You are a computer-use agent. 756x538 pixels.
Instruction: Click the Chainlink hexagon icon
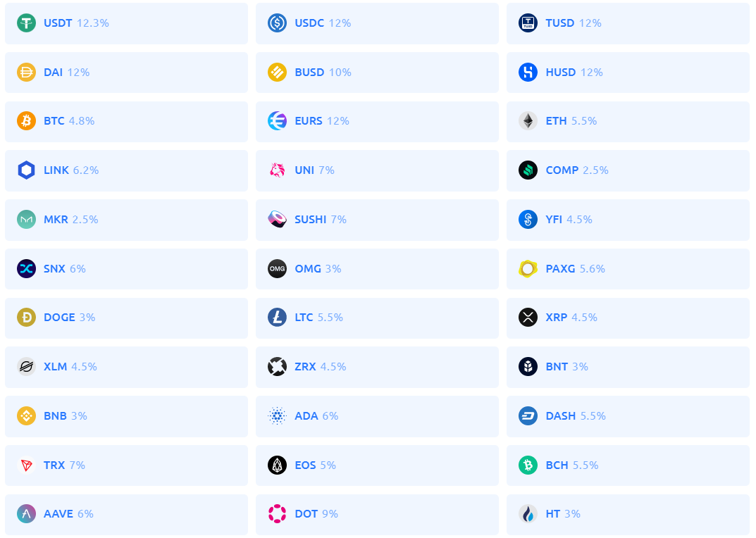click(27, 170)
